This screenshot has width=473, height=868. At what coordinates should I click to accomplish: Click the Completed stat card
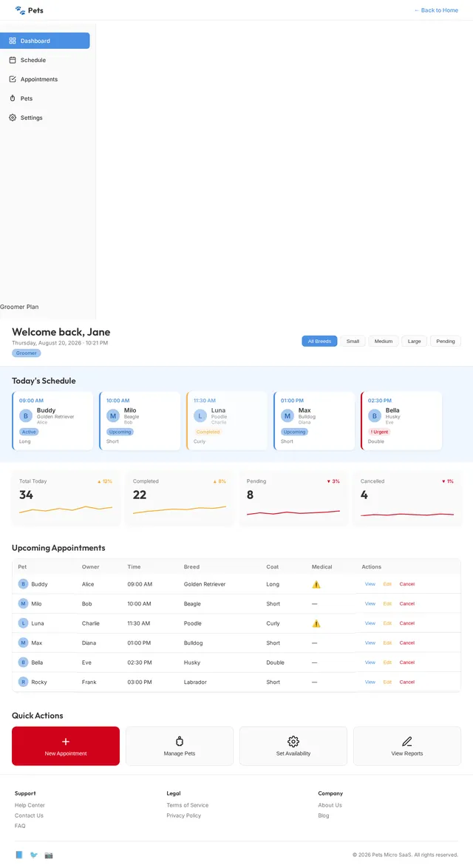coord(180,498)
